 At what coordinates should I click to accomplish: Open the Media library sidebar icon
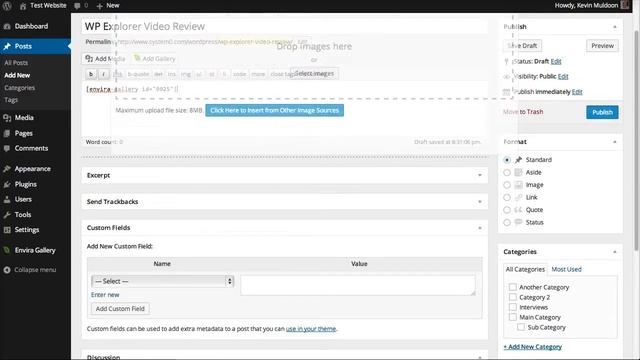7,118
